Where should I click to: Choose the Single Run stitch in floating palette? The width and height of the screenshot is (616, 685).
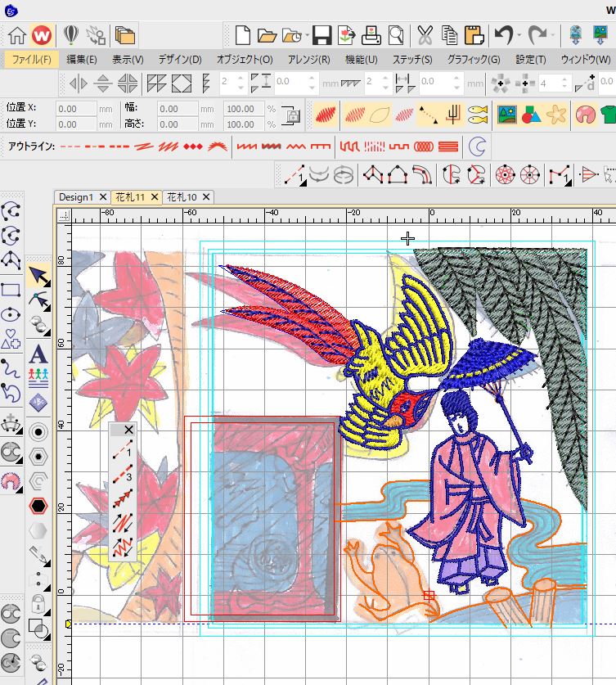[122, 450]
